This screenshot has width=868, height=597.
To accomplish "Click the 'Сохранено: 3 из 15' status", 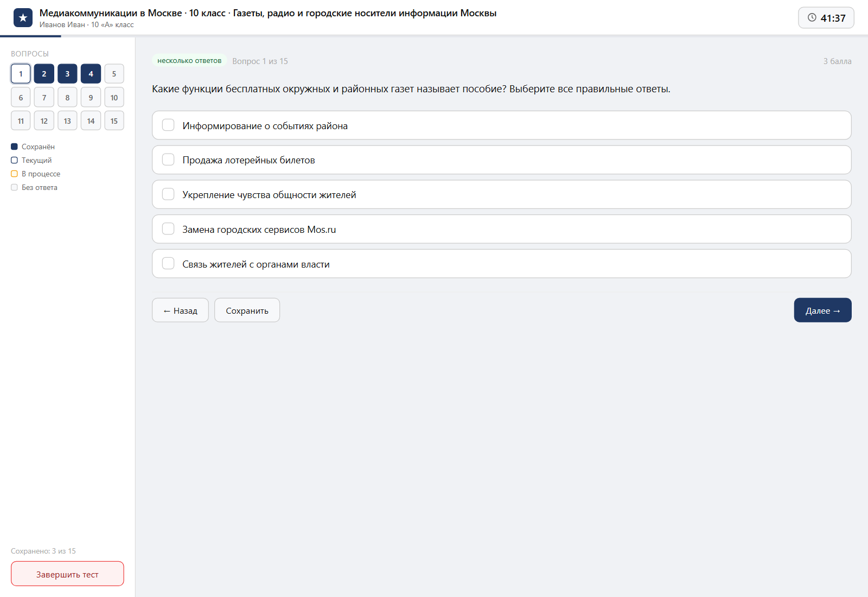I will click(x=43, y=551).
